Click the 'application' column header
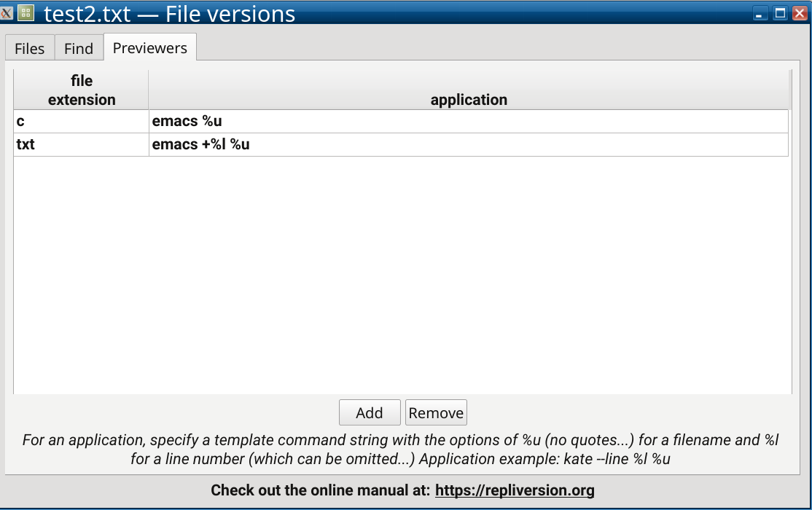The image size is (812, 510). (x=469, y=90)
